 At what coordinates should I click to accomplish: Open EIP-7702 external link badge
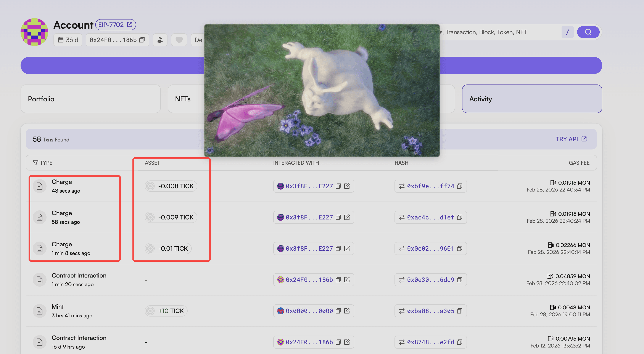pyautogui.click(x=116, y=24)
